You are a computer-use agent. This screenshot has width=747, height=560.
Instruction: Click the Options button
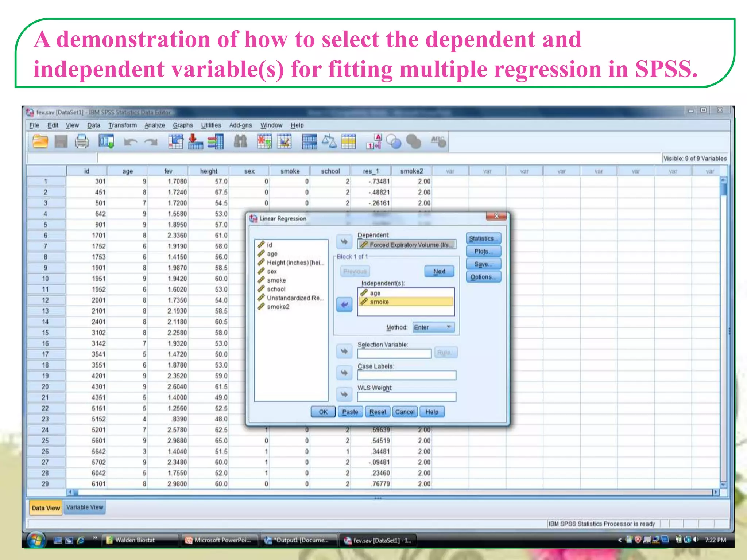(484, 277)
